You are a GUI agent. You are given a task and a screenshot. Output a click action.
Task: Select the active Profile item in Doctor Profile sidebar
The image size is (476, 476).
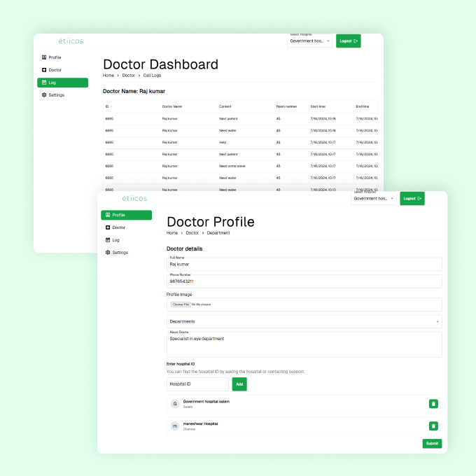(x=126, y=215)
